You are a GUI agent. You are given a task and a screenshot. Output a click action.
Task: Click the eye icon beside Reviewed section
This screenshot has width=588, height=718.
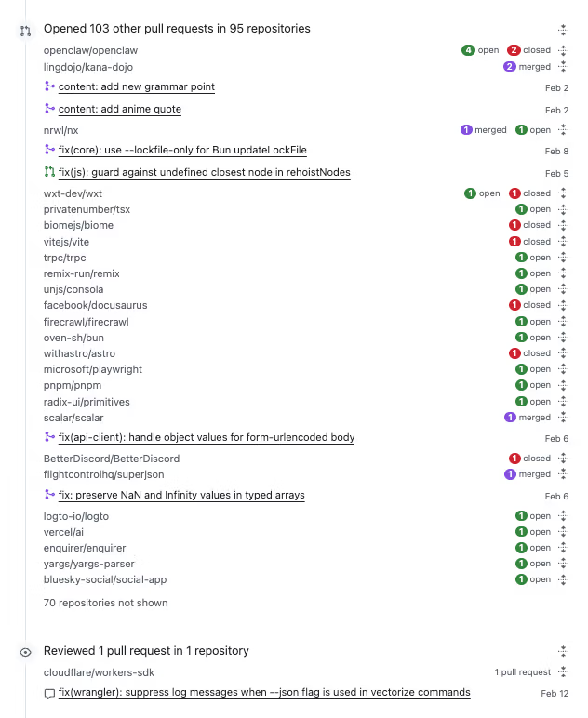click(x=26, y=653)
